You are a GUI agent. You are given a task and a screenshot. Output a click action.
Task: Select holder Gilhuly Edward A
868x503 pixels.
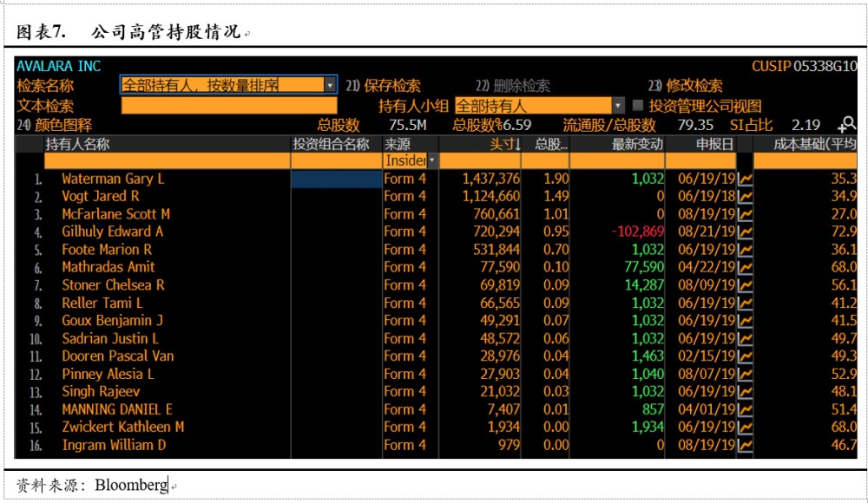tap(112, 232)
